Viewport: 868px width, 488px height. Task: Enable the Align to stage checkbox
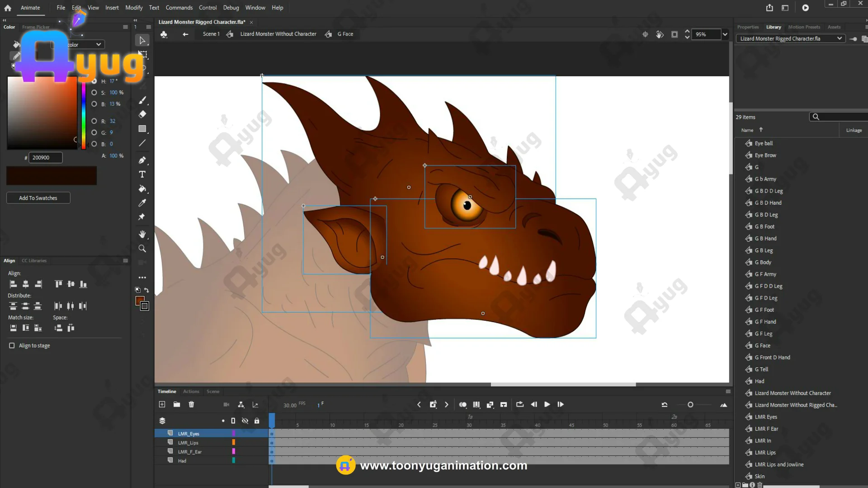coord(12,346)
